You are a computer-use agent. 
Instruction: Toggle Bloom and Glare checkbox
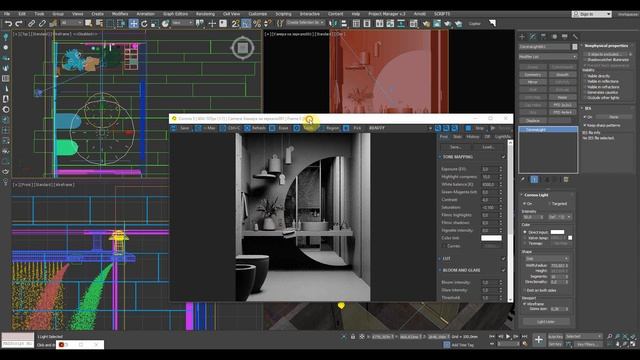coord(503,270)
